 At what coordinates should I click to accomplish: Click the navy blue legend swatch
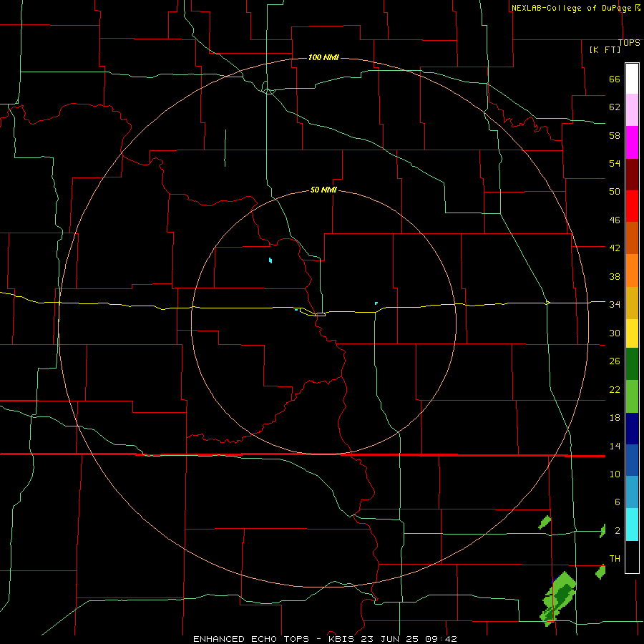pyautogui.click(x=632, y=429)
